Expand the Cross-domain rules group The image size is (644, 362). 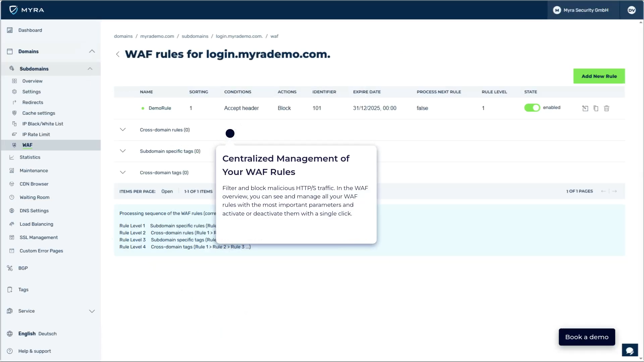coord(122,130)
